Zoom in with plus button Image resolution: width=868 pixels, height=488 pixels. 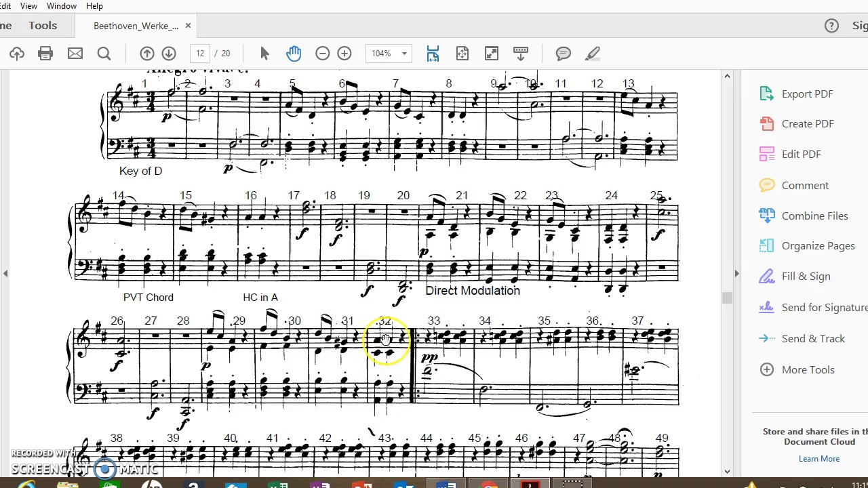(x=344, y=54)
